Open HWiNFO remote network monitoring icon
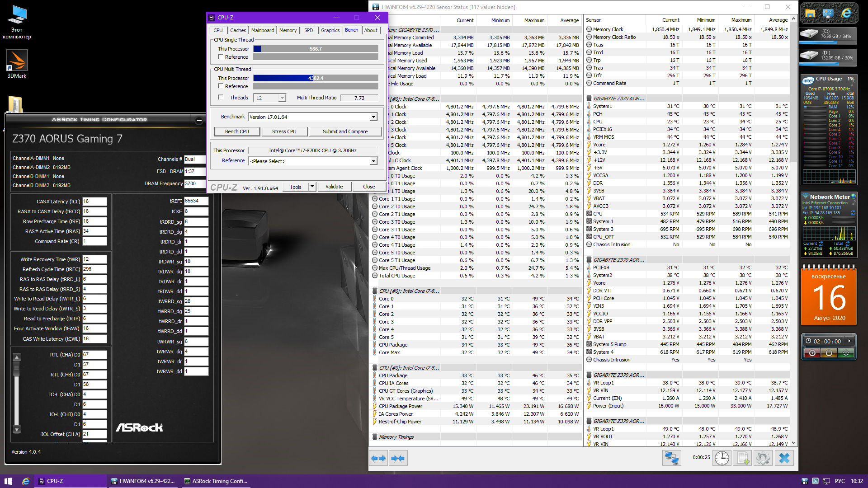Image resolution: width=868 pixels, height=488 pixels. pyautogui.click(x=671, y=458)
